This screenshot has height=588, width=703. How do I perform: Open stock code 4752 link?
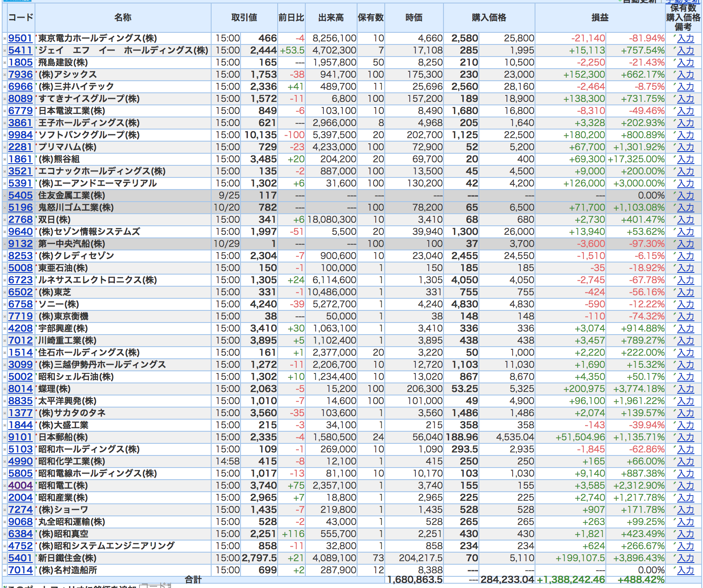(x=20, y=546)
